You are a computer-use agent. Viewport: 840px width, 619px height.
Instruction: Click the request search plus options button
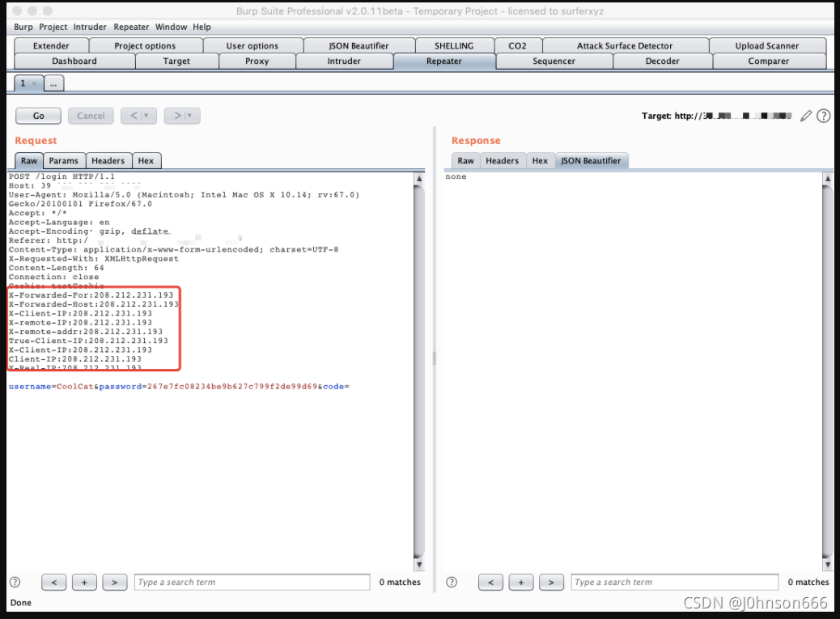(x=85, y=582)
